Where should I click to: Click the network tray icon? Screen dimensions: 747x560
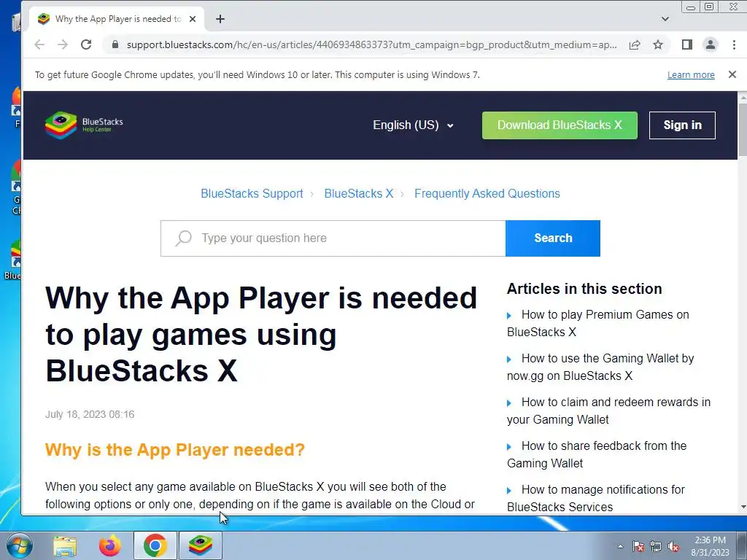coord(656,547)
